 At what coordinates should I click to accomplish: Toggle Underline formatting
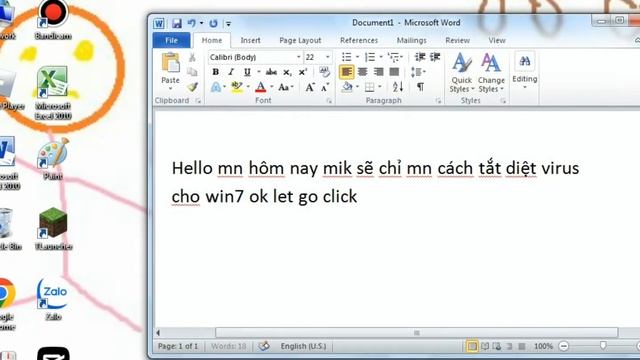click(x=247, y=72)
